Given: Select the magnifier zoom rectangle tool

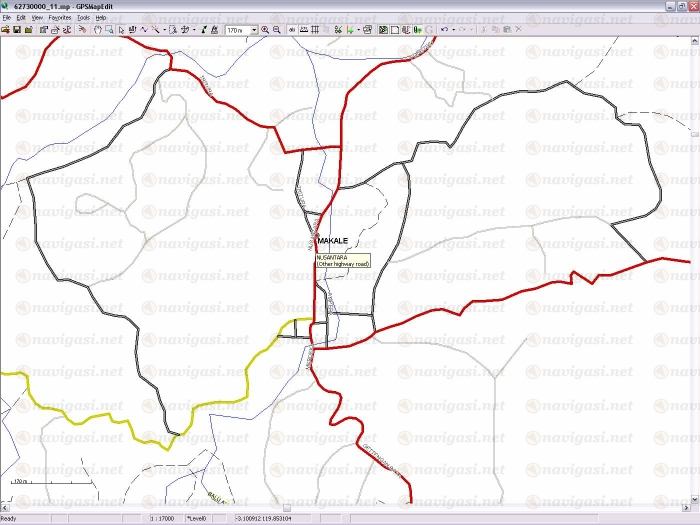Looking at the screenshot, I should [108, 30].
